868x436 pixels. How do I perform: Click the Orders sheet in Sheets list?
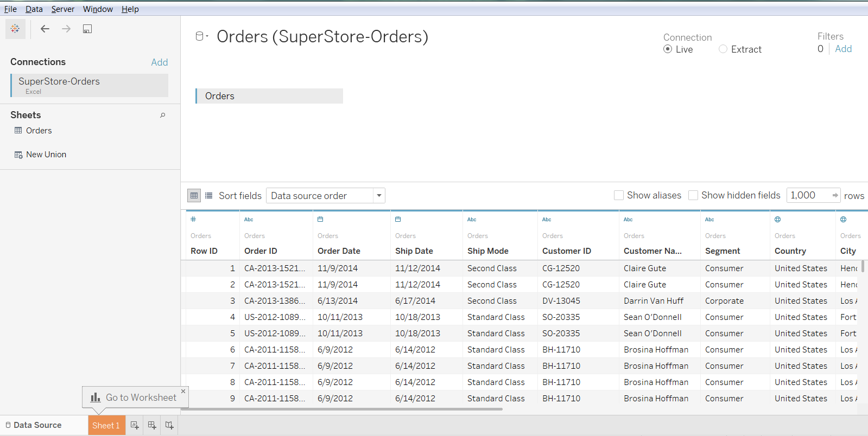point(39,131)
